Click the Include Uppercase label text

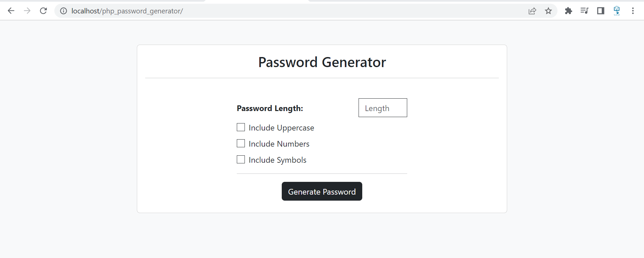click(281, 128)
